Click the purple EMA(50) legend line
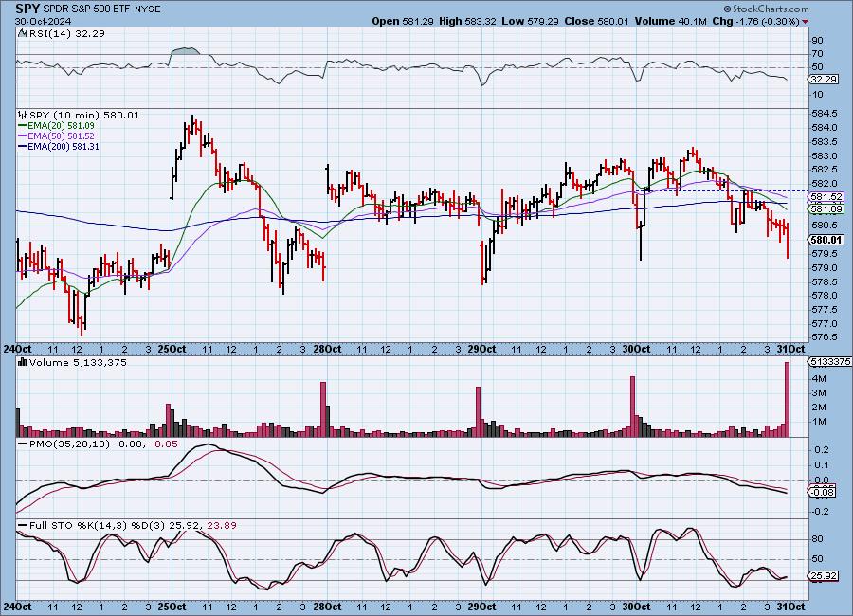853x616 pixels. pyautogui.click(x=23, y=136)
